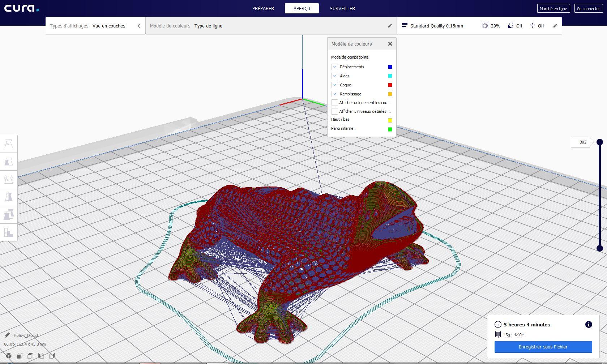This screenshot has height=364, width=607.
Task: Open the PRÉPARER stage tab
Action: point(263,8)
